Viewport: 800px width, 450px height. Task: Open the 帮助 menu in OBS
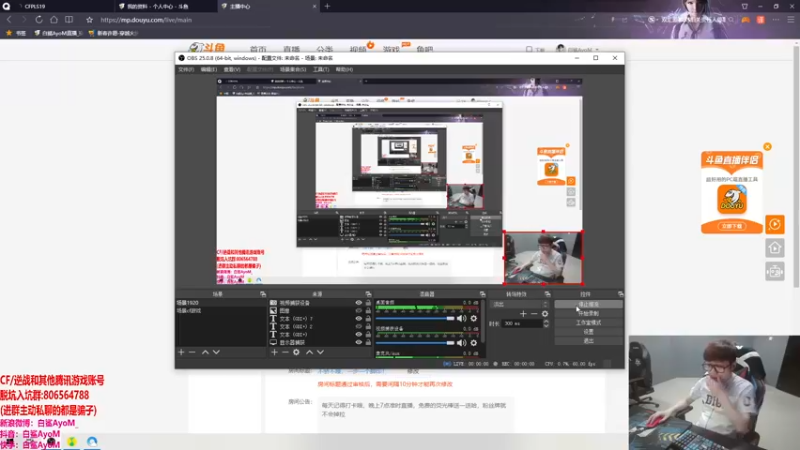pos(344,69)
